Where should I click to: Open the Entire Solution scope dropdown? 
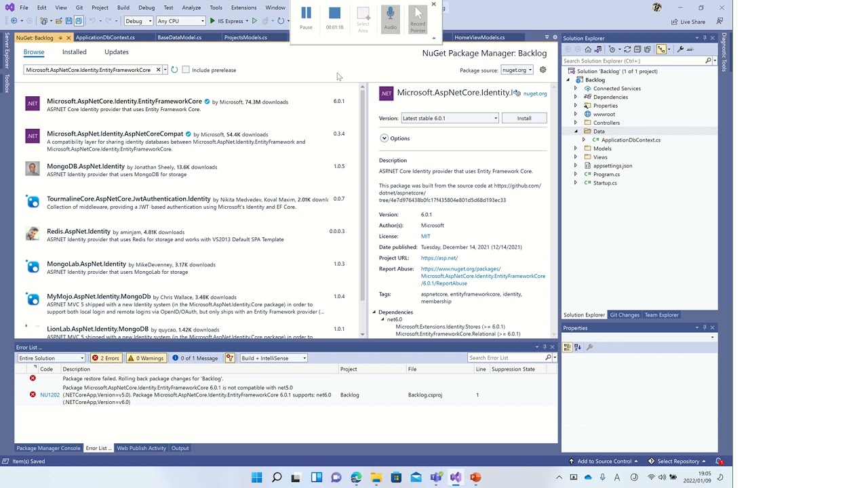coord(52,358)
